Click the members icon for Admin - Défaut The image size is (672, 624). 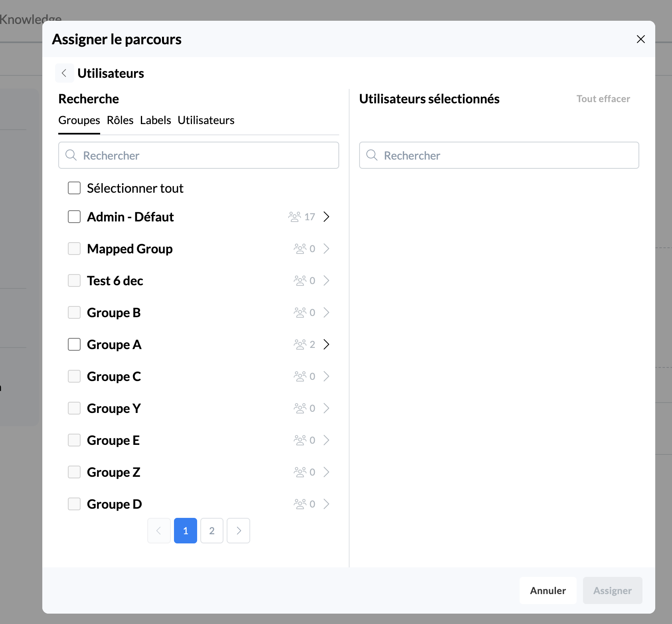click(294, 217)
